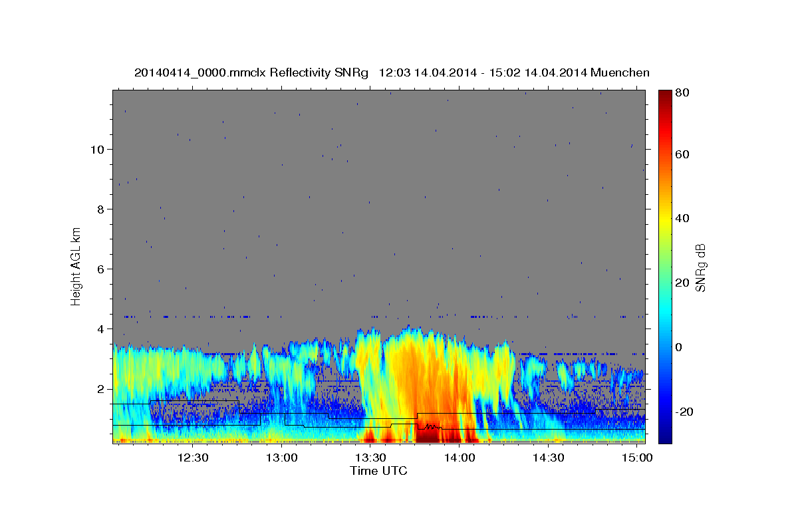Click the height axis label 6
The height and width of the screenshot is (532, 798).
tap(101, 269)
